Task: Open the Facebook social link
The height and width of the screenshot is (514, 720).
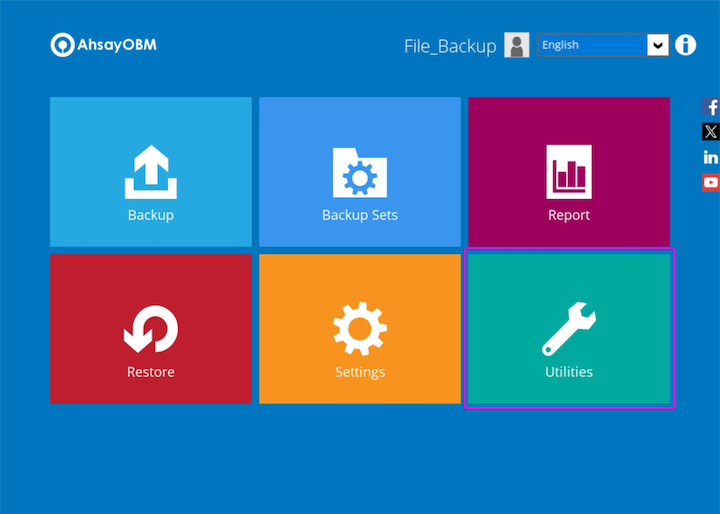Action: 711,107
